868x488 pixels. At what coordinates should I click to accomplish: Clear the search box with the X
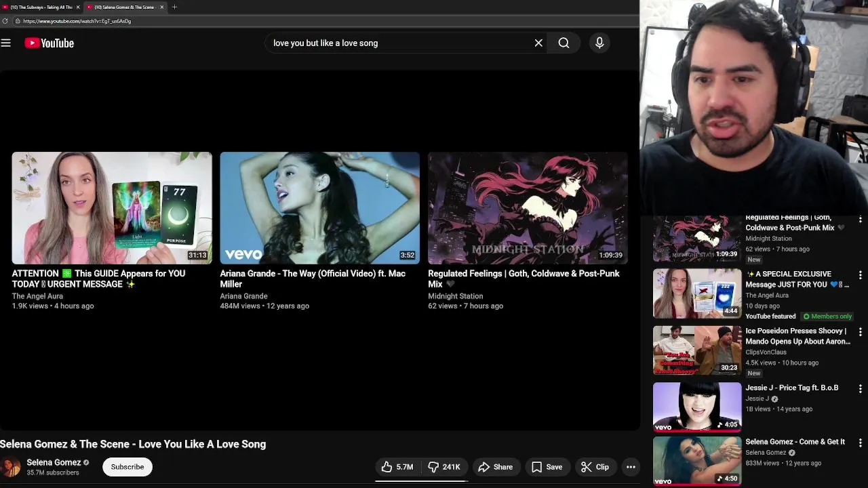click(538, 43)
